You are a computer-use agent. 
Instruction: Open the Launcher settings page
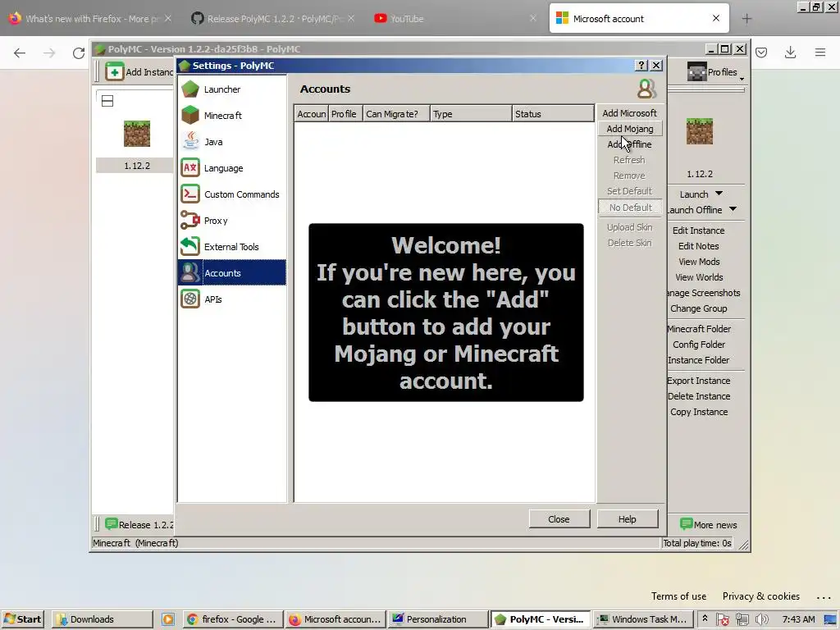tap(232, 89)
